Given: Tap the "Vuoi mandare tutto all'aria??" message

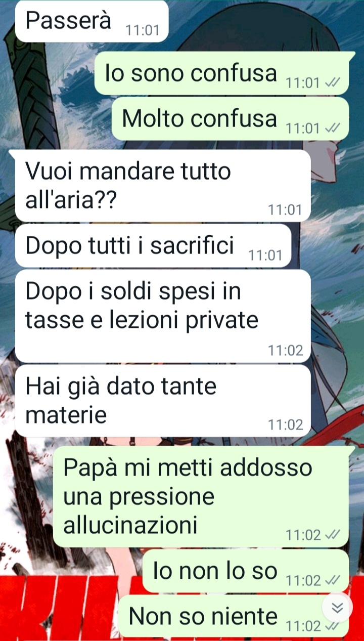Looking at the screenshot, I should [163, 186].
